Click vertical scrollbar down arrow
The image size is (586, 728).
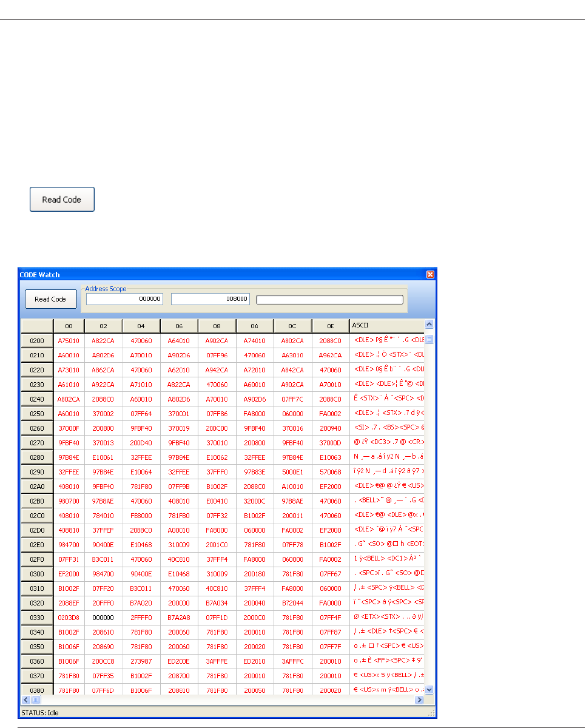429,690
